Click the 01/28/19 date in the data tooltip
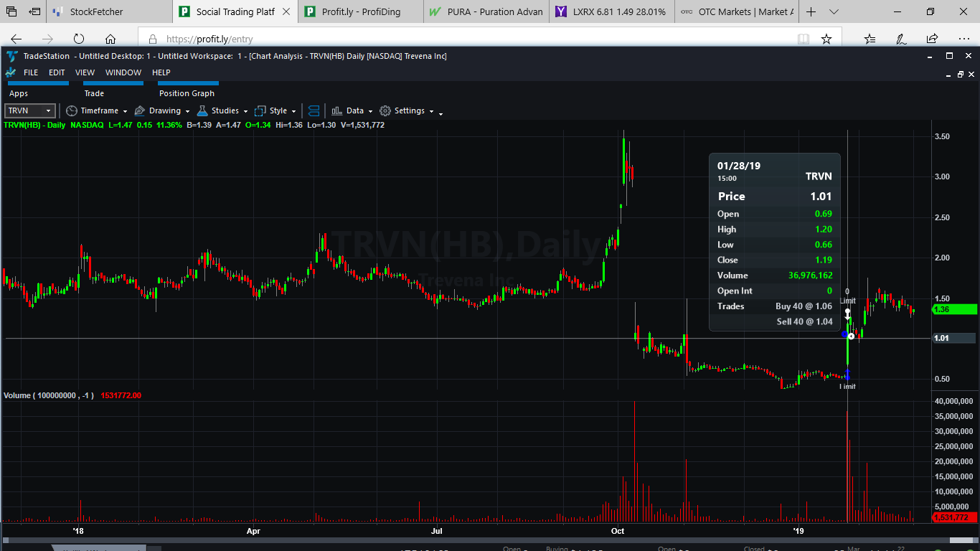This screenshot has height=551, width=980. coord(739,166)
